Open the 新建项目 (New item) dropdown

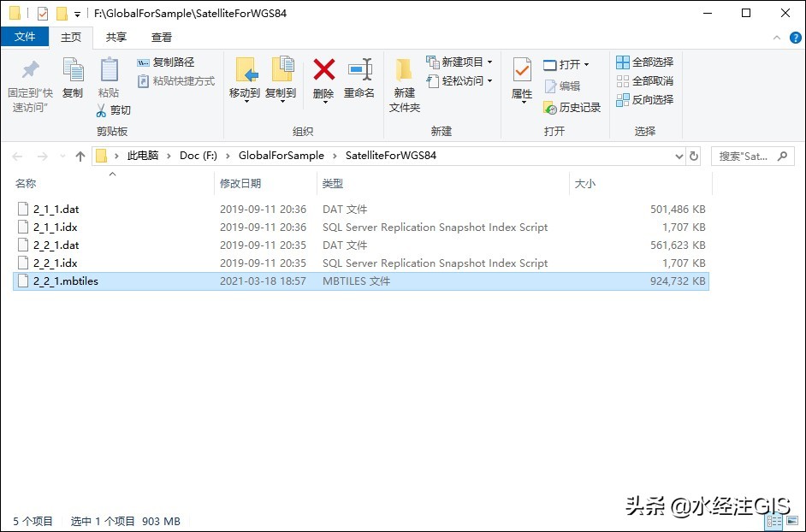(x=462, y=61)
